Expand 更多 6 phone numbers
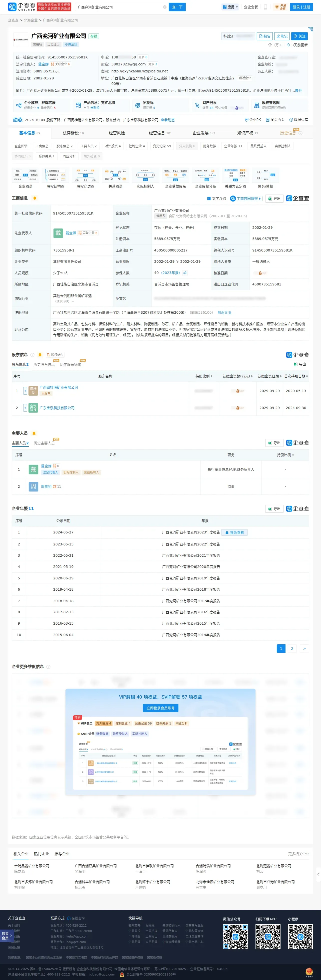The image size is (321, 980). (x=143, y=57)
